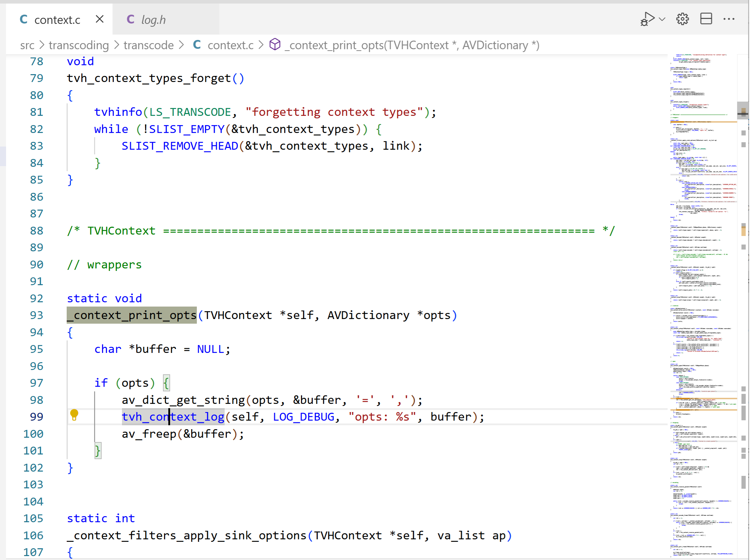The image size is (752, 560).
Task: Click the "forgetting context types" string
Action: (x=334, y=112)
